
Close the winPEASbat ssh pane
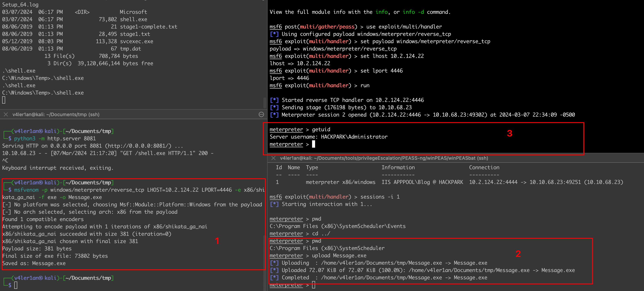tap(273, 158)
